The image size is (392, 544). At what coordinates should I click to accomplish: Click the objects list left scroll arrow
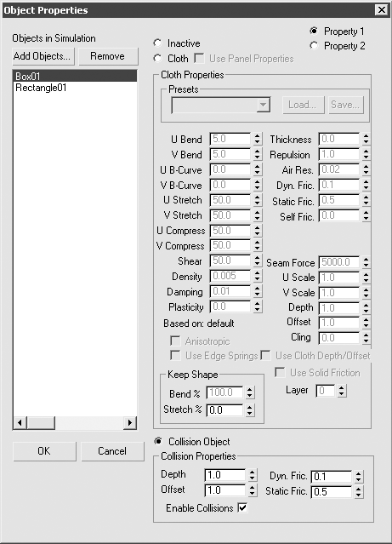[20, 422]
